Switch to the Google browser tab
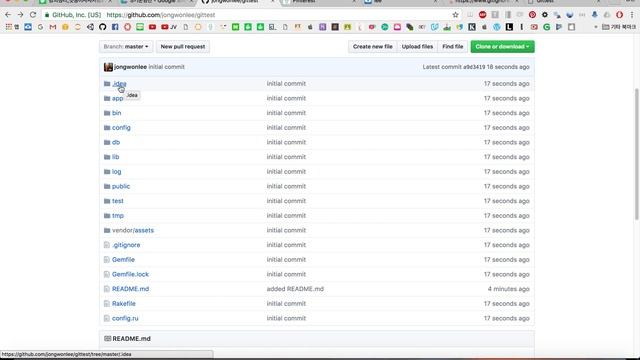 point(156,2)
